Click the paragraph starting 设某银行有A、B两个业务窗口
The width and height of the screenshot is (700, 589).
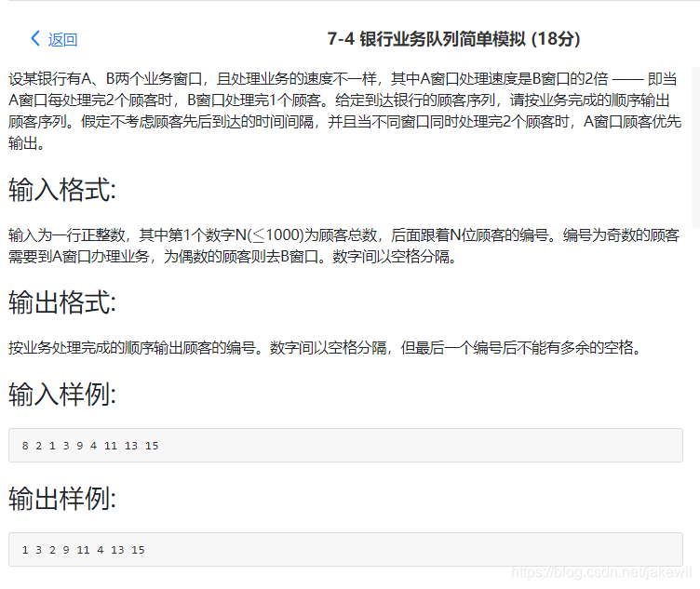coord(344,111)
